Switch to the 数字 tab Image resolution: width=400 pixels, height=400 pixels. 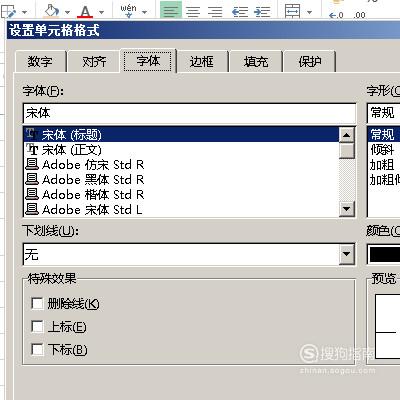click(x=40, y=61)
